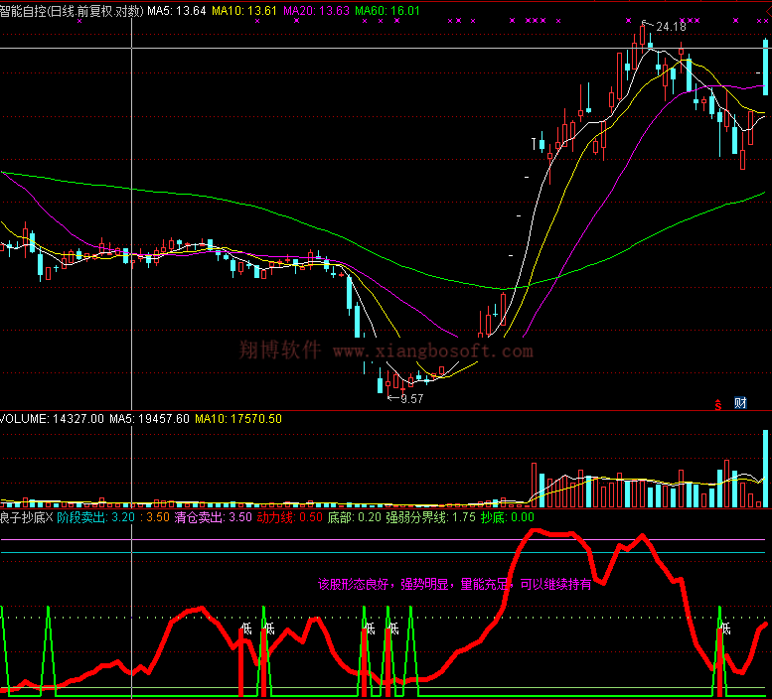The height and width of the screenshot is (700, 772).
Task: Click the 阶段卖出: 3.20 label
Action: coord(95,517)
